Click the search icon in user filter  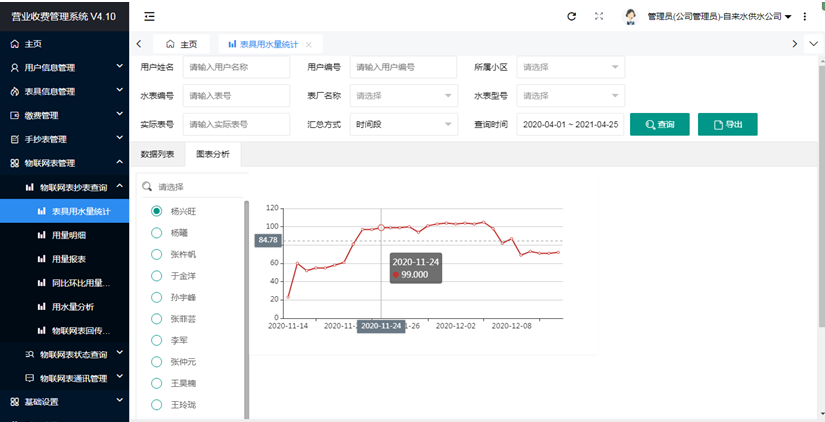[x=147, y=187]
